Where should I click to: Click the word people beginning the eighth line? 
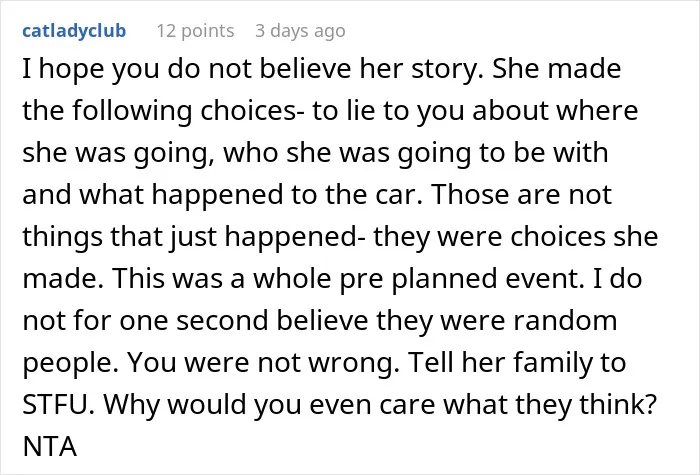pyautogui.click(x=71, y=362)
